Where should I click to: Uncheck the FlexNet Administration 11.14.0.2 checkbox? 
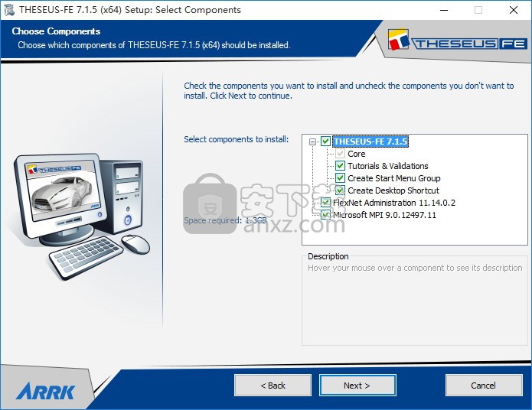pyautogui.click(x=326, y=203)
